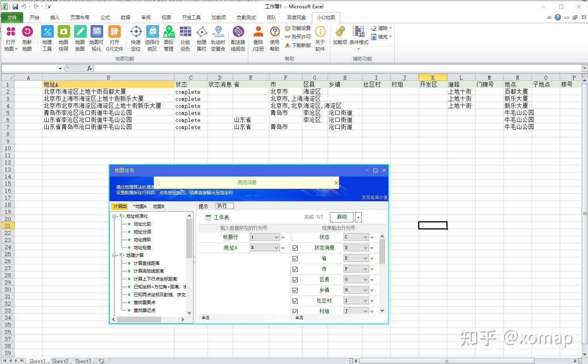This screenshot has width=588, height=364.
Task: Select 计算直线距离 in the tree
Action: click(x=146, y=263)
